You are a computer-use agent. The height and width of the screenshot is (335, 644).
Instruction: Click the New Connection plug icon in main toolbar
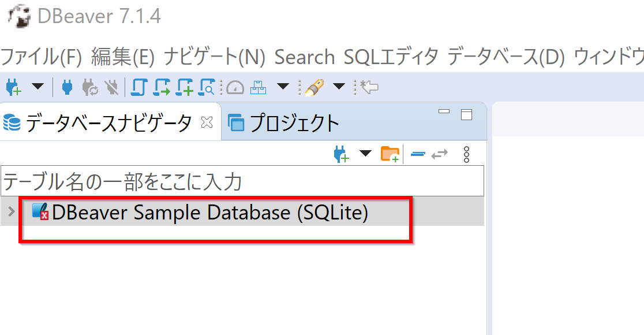(13, 87)
